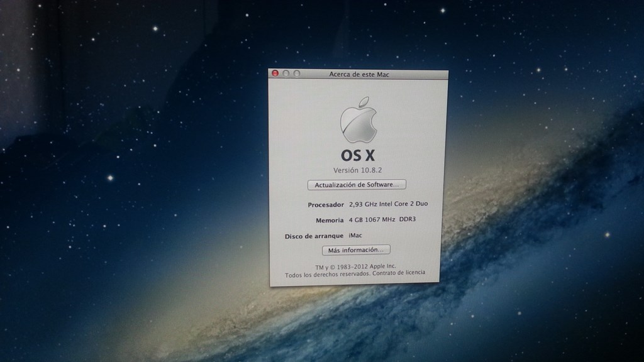Select the Memoria label
Screen dimensions: 644x362
click(x=330, y=221)
